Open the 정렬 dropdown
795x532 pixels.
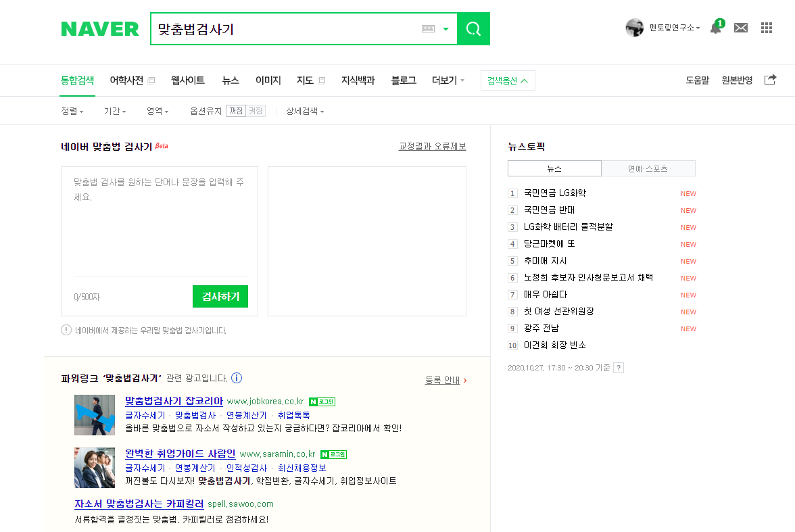point(72,111)
